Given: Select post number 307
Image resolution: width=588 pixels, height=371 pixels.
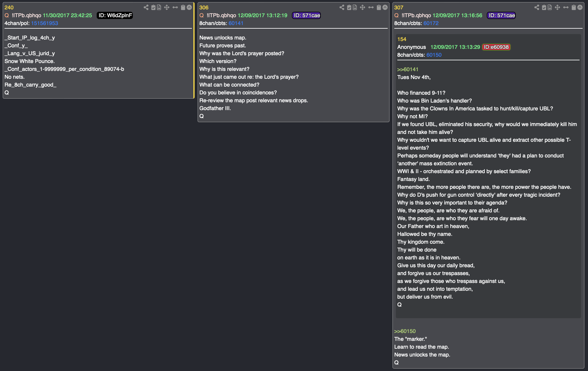Looking at the screenshot, I should pos(399,8).
